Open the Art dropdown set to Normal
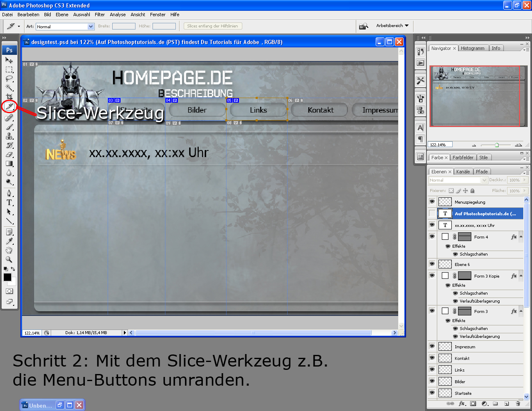Screen dimensions: 532x411 coord(65,27)
